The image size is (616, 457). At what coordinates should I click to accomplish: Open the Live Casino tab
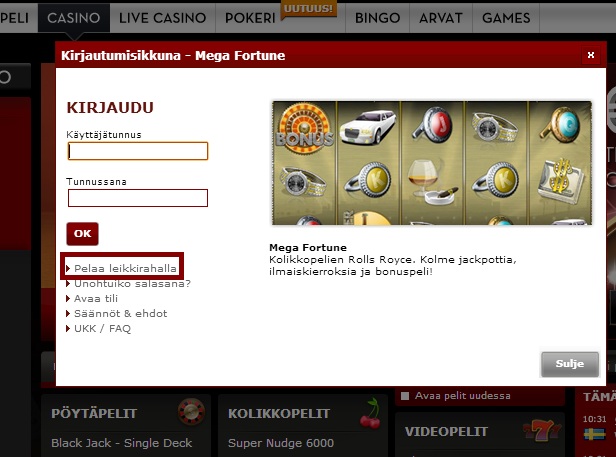(x=163, y=18)
